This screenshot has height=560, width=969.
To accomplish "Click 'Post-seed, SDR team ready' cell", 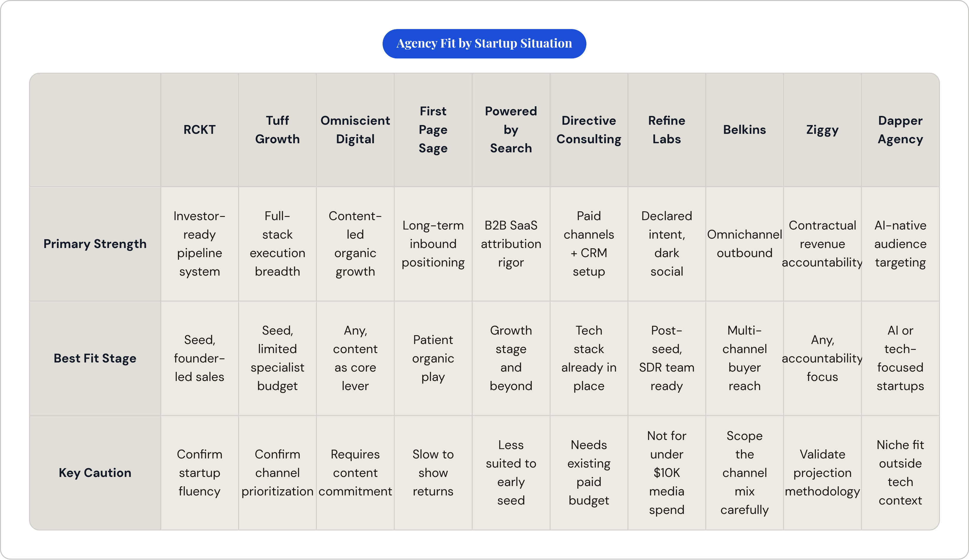I will tap(667, 358).
